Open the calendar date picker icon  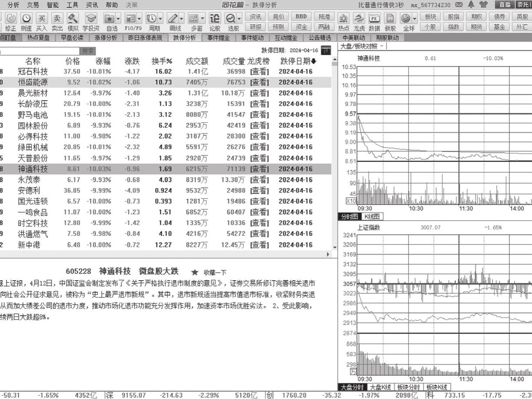click(326, 51)
